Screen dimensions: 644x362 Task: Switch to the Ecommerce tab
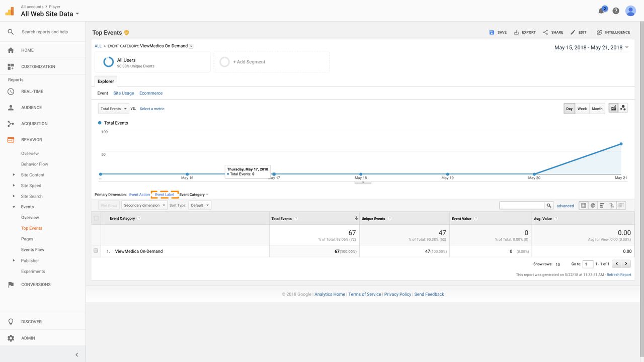tap(151, 93)
